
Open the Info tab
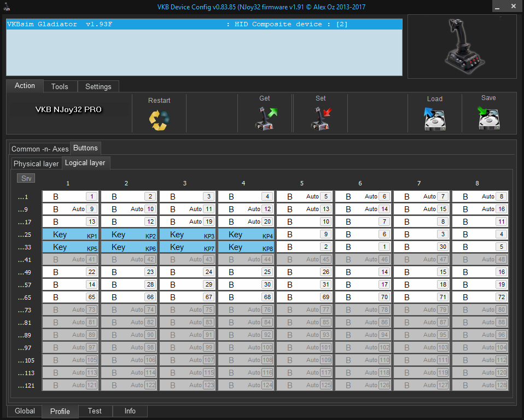coord(130,411)
